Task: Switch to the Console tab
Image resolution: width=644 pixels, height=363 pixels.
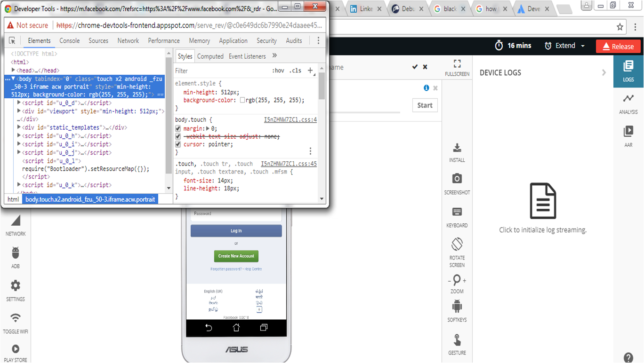Action: click(70, 41)
